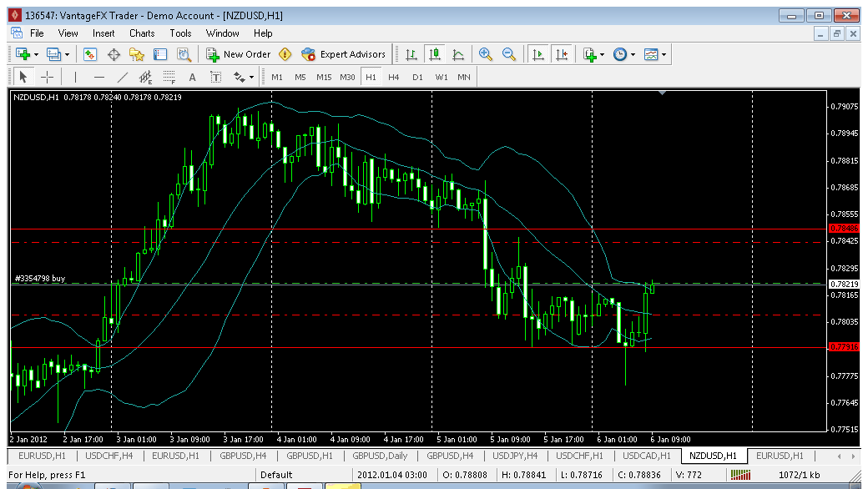Click the connection status bars indicator
Viewport: 868px width, 489px height.
pos(740,475)
